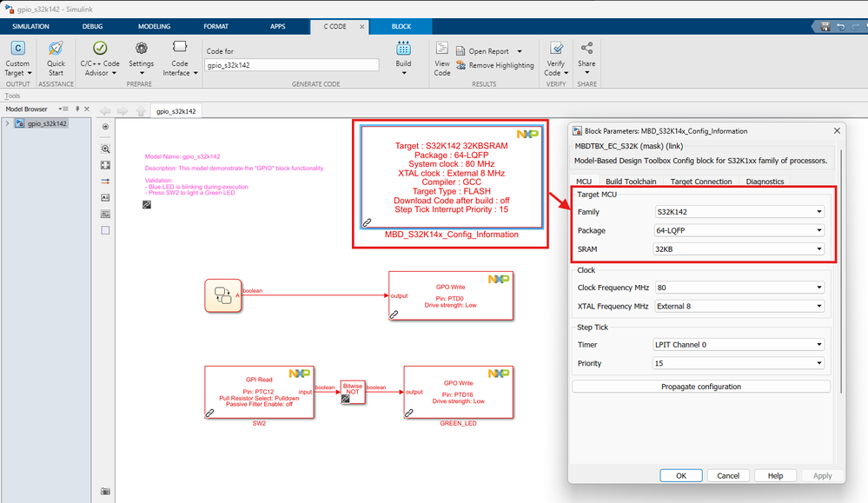Viewport: 868px width, 503px height.
Task: Click the Code for input field
Action: (292, 65)
